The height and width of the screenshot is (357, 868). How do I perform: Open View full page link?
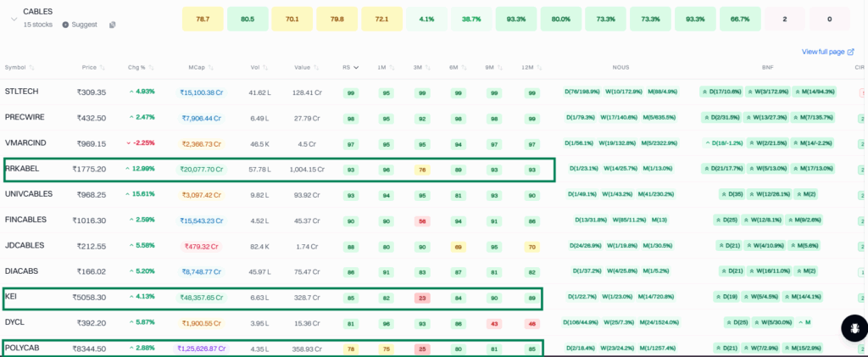[827, 52]
